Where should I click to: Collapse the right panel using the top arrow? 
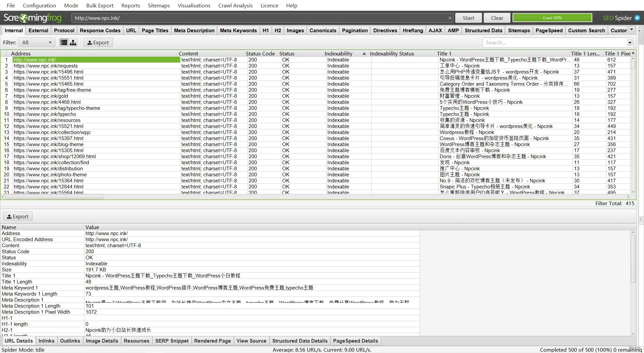(x=640, y=31)
